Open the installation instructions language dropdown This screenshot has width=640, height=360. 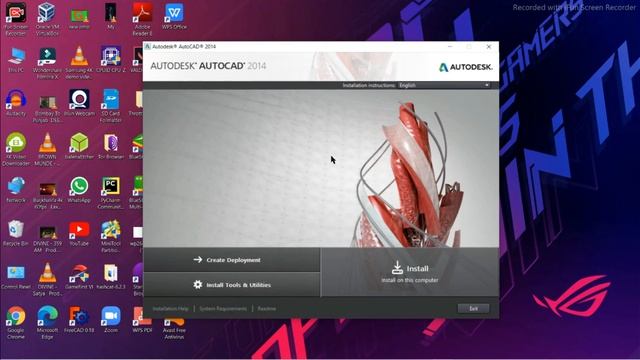coord(444,85)
